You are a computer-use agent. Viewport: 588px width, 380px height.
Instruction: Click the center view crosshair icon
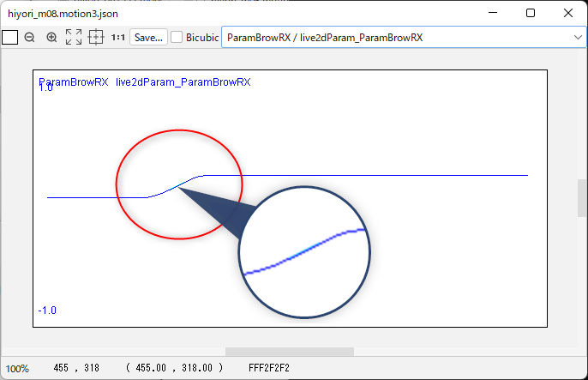[96, 38]
